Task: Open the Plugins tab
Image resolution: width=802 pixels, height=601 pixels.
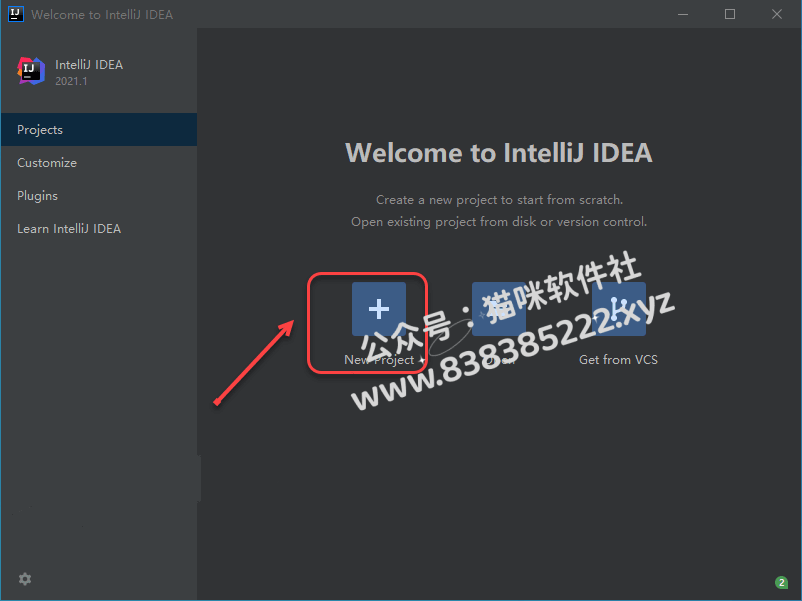Action: coord(99,195)
